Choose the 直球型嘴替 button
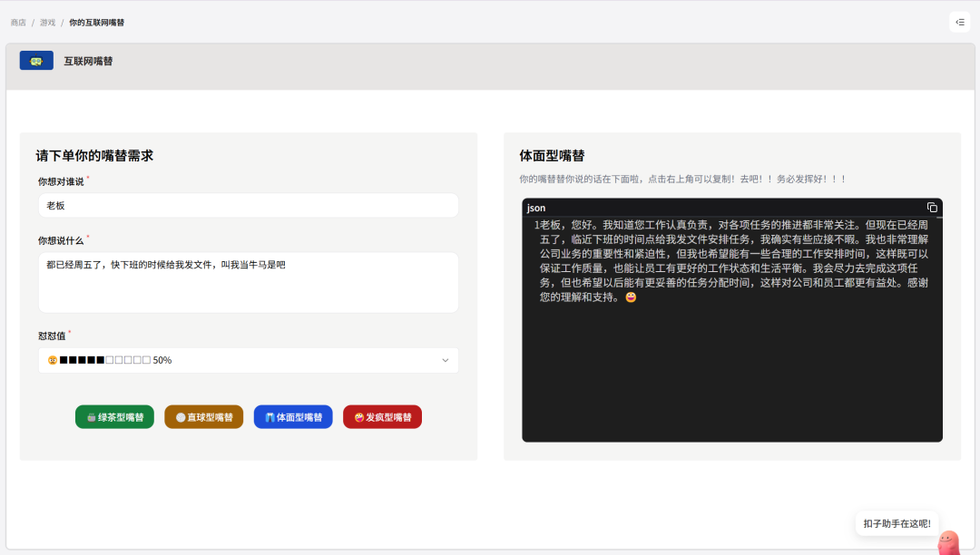 click(204, 417)
